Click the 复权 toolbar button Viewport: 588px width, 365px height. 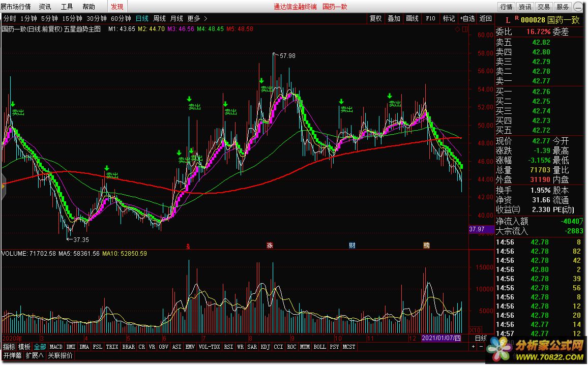click(x=376, y=18)
